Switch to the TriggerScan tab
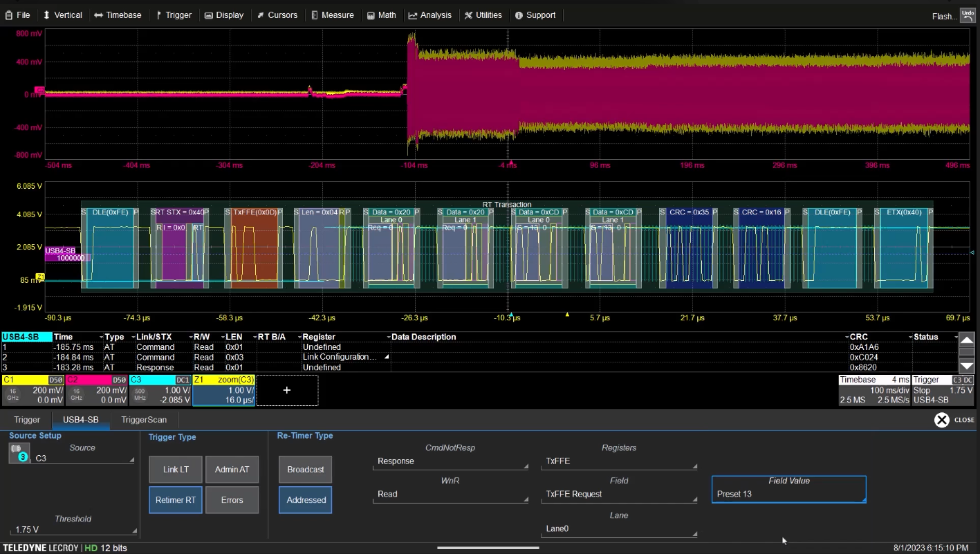The height and width of the screenshot is (554, 980). coord(143,420)
